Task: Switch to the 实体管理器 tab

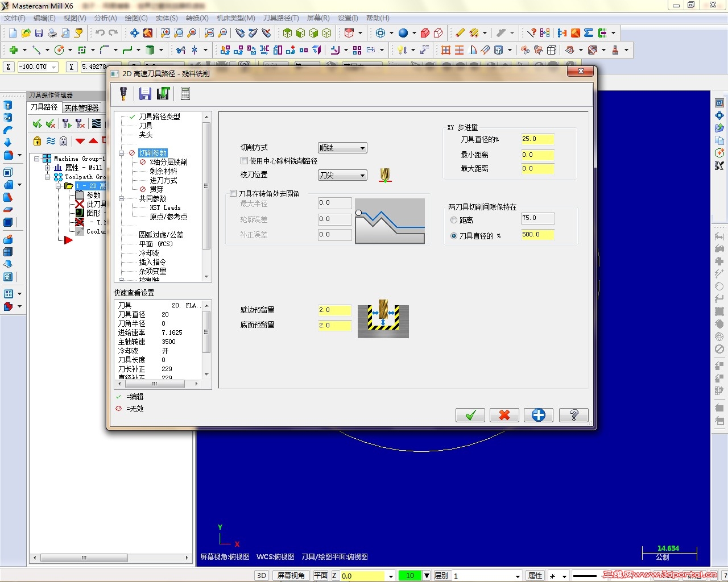Action: click(81, 107)
